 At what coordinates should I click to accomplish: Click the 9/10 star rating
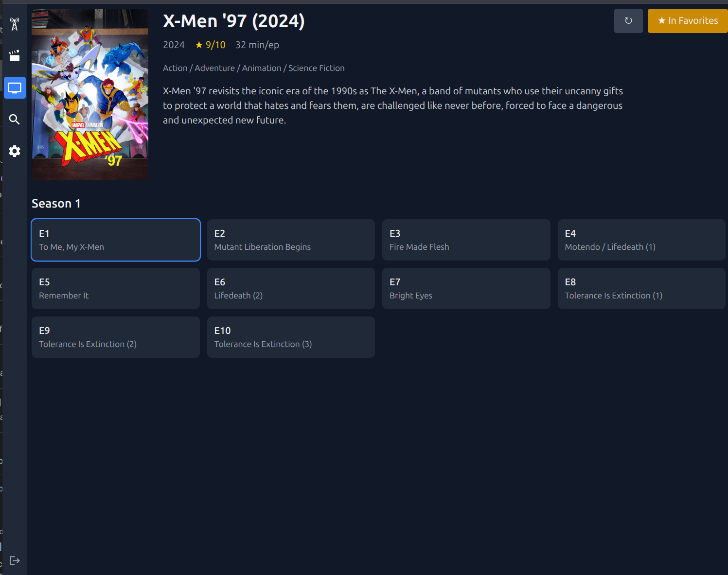pos(210,45)
